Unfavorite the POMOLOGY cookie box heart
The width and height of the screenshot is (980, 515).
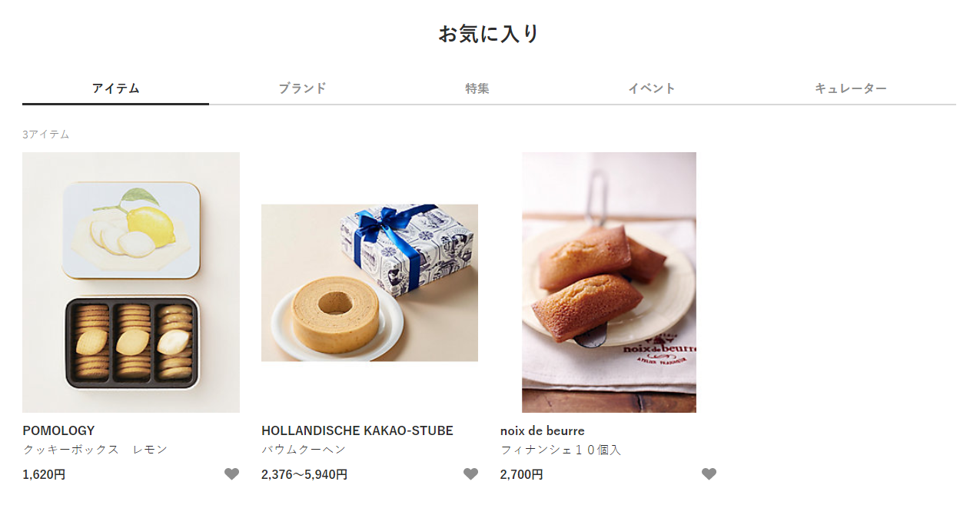pos(231,474)
